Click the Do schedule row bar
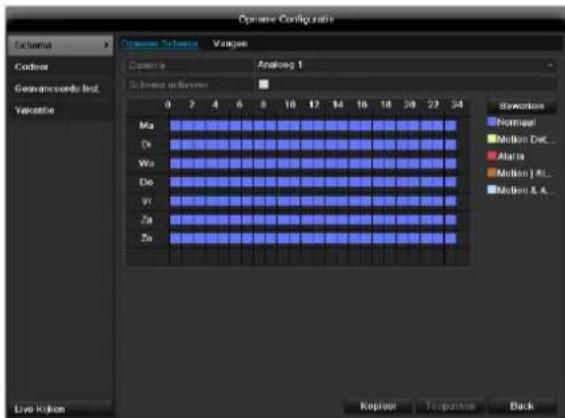The height and width of the screenshot is (418, 565). 313,182
